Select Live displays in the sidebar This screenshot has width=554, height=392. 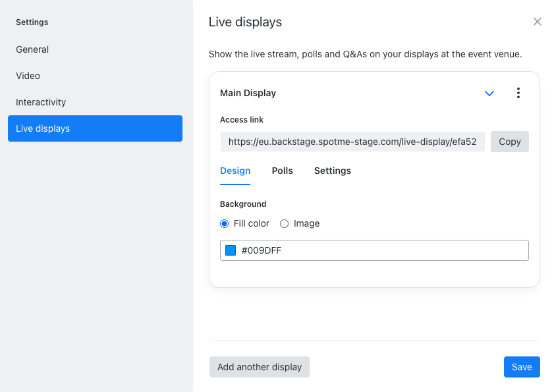click(44, 128)
